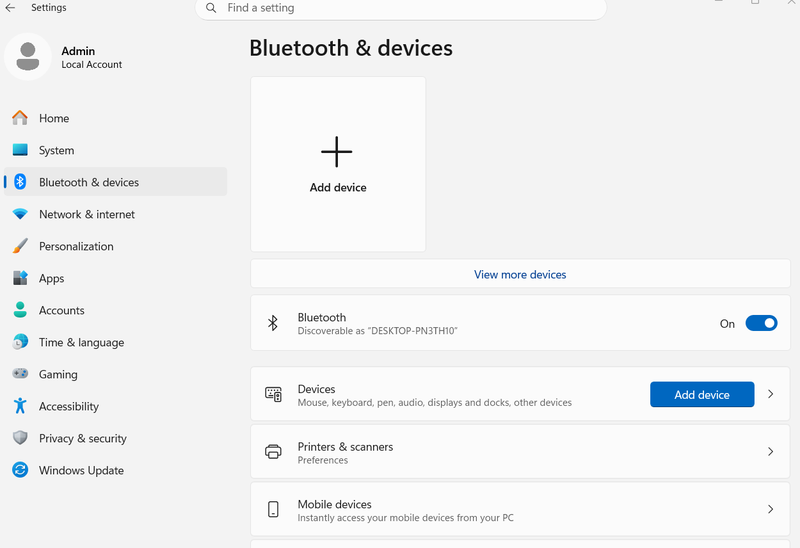Select Network & internet
Screen dimensions: 800x548
click(x=115, y=214)
